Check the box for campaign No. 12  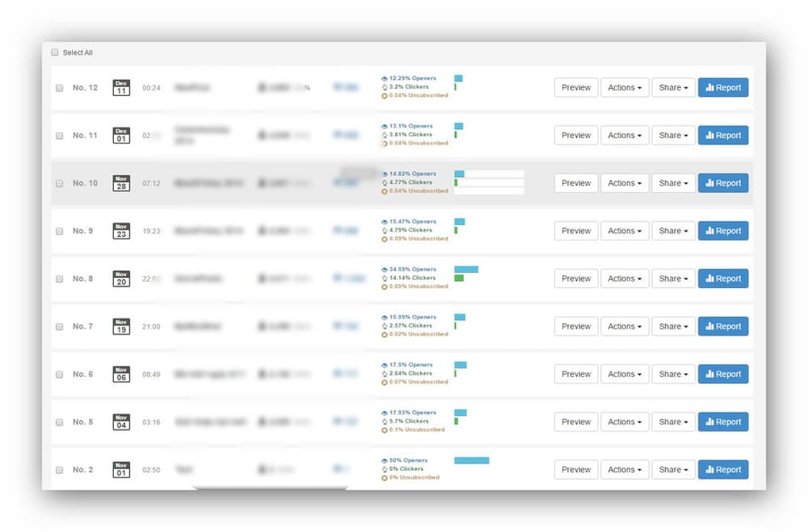pyautogui.click(x=59, y=88)
